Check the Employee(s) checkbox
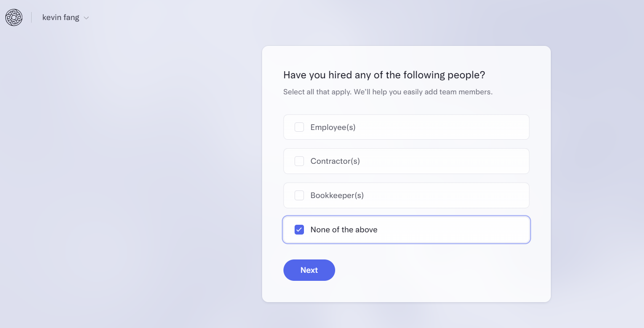Screen dimensions: 644x328 tap(299, 127)
